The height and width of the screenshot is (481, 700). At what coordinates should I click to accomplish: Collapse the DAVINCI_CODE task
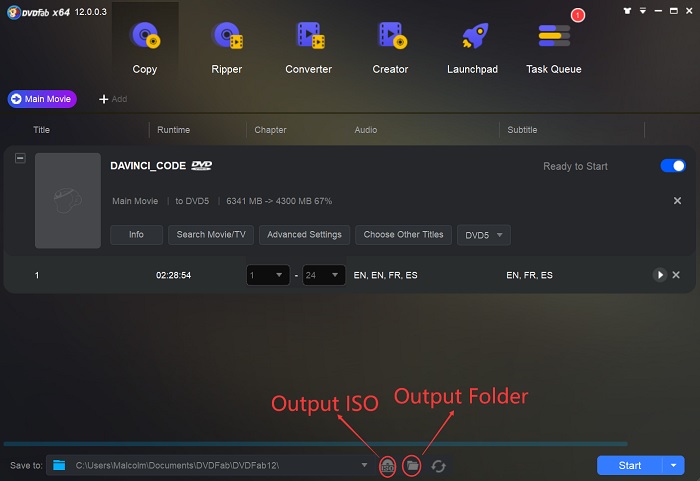coord(20,158)
